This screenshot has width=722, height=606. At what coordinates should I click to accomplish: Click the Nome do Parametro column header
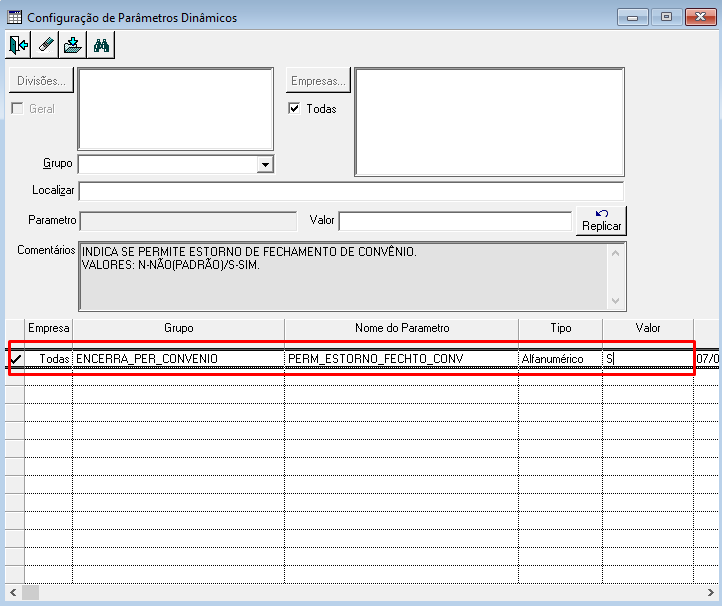click(x=402, y=328)
